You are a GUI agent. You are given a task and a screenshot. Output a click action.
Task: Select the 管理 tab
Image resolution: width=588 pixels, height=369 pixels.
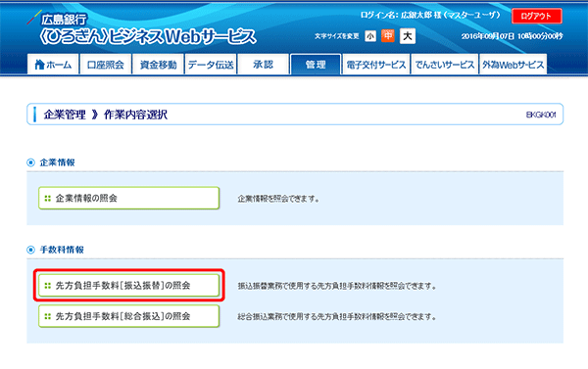click(316, 65)
